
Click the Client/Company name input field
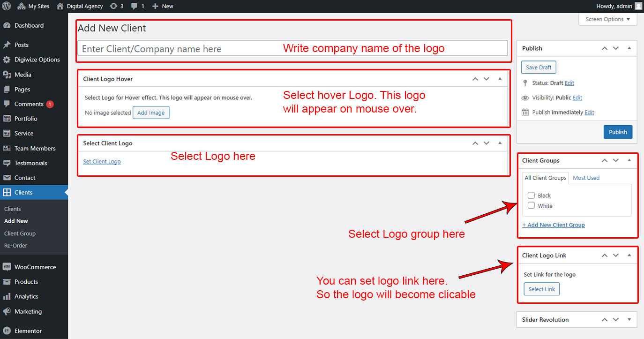[178, 49]
